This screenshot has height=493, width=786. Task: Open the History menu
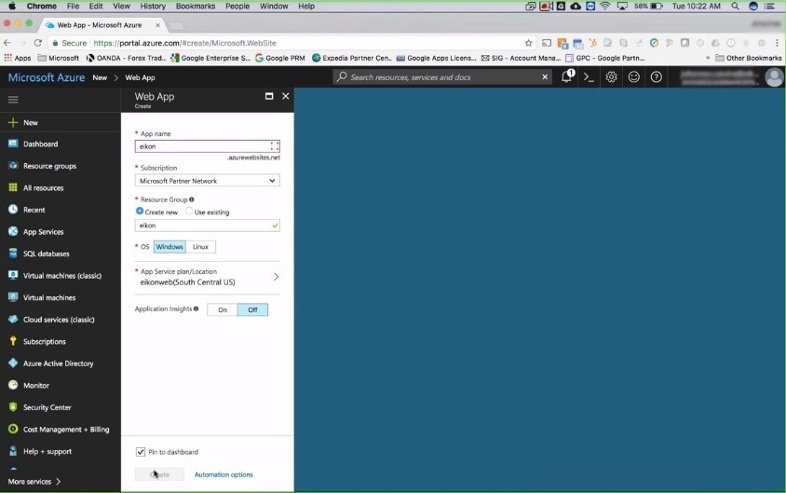click(153, 6)
